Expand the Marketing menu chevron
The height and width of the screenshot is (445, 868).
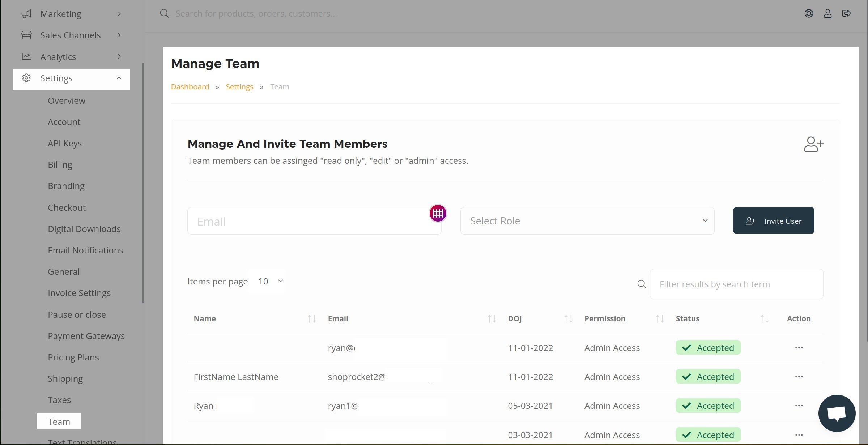[x=119, y=14]
